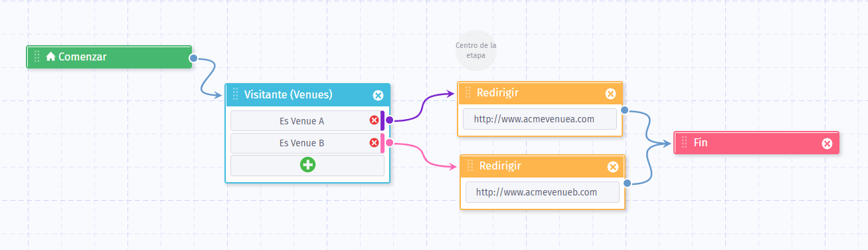
Task: Select Redirigir title above acmevenueb URL
Action: 500,166
